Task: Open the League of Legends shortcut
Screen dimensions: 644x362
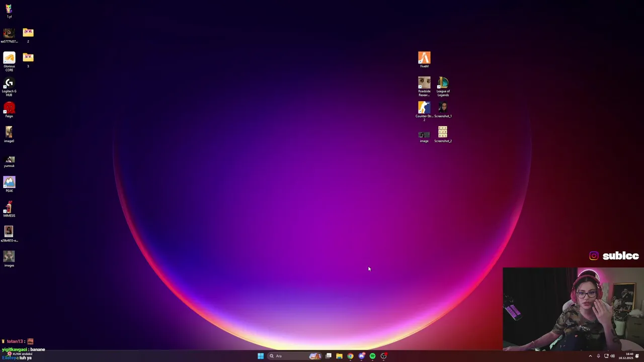Action: pyautogui.click(x=443, y=86)
